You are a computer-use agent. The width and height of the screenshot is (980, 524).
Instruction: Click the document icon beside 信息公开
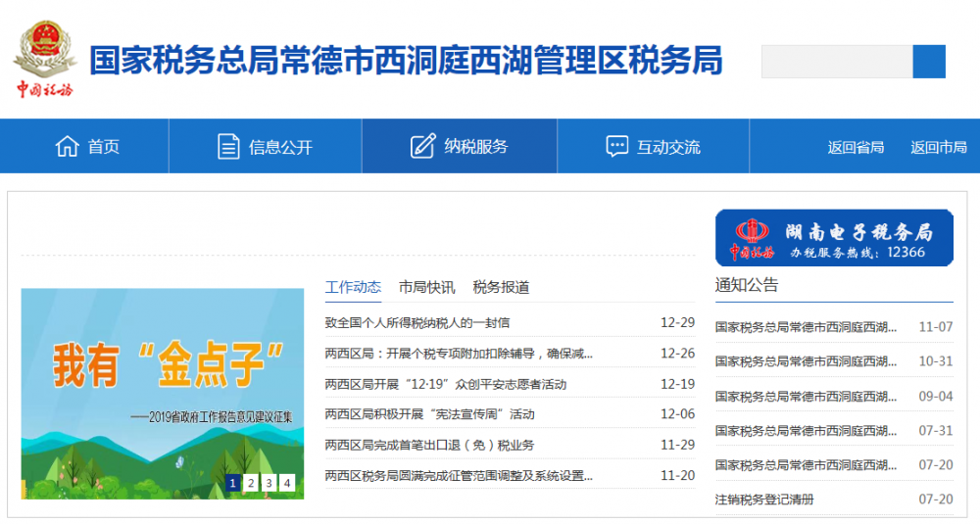point(228,147)
